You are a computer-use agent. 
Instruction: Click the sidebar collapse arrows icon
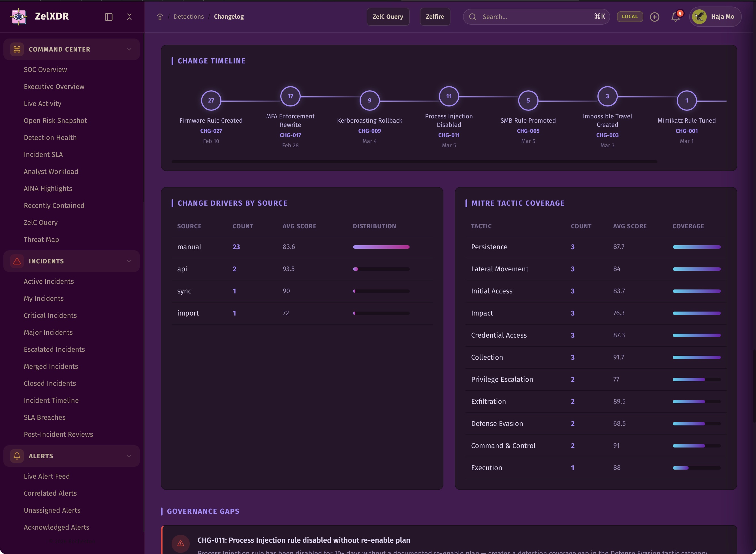(x=129, y=17)
